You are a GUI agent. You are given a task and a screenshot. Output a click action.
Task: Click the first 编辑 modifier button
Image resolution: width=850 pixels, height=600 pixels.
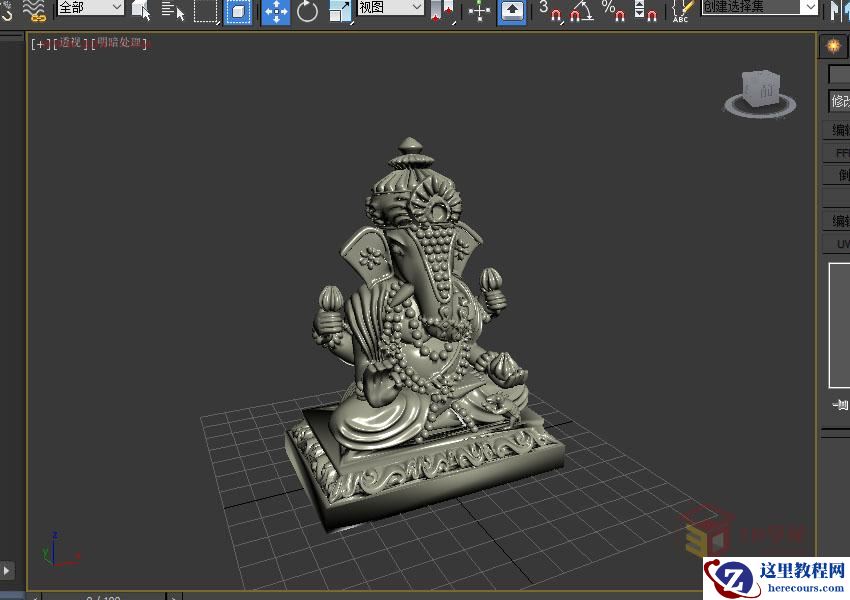(838, 130)
